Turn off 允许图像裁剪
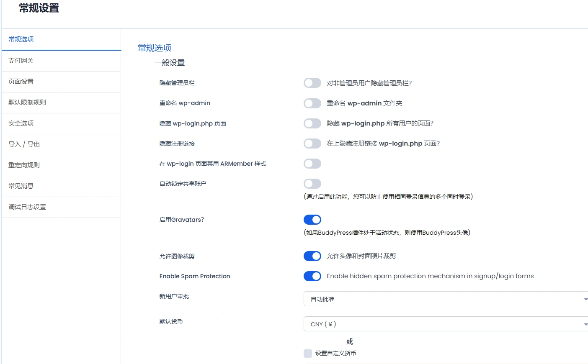Screen dimensions: 588x364 click(312, 256)
